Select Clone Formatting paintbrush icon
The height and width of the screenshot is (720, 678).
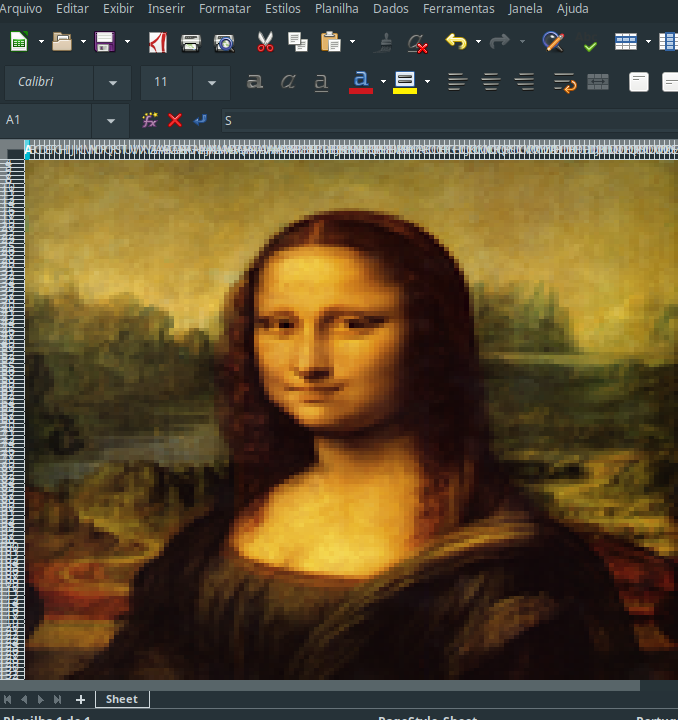(x=386, y=43)
